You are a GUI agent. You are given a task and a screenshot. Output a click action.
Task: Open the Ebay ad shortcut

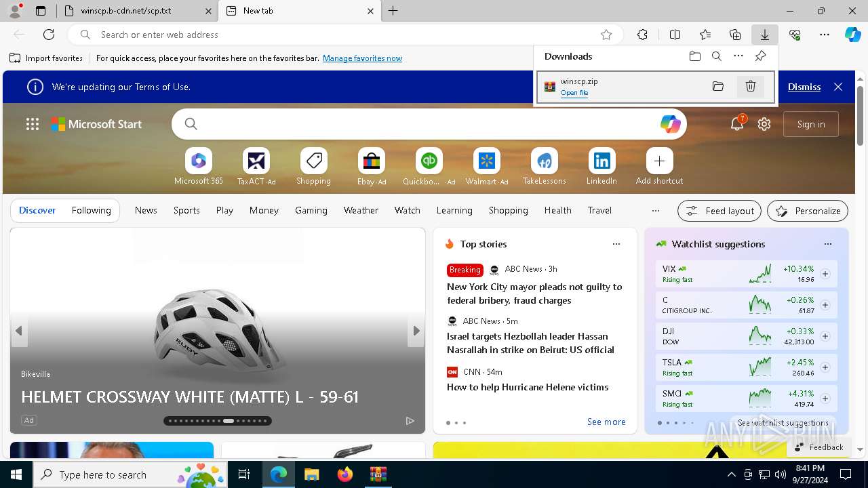(x=372, y=167)
